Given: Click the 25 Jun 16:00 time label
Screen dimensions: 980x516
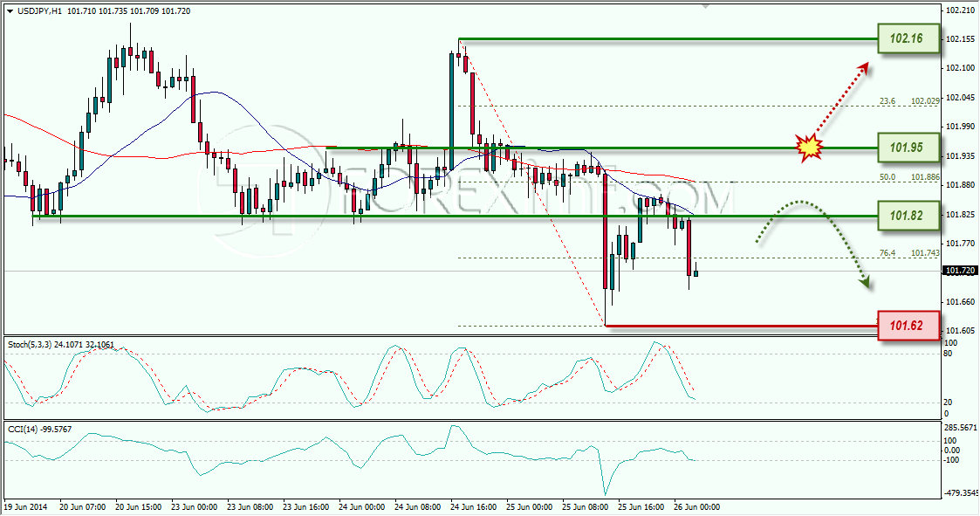Looking at the screenshot, I should click(641, 506).
